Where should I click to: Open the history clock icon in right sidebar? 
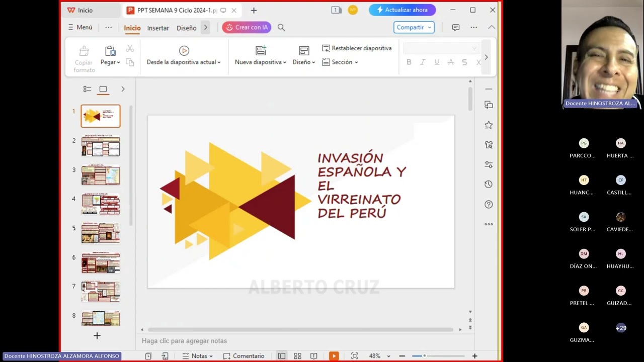pos(489,185)
